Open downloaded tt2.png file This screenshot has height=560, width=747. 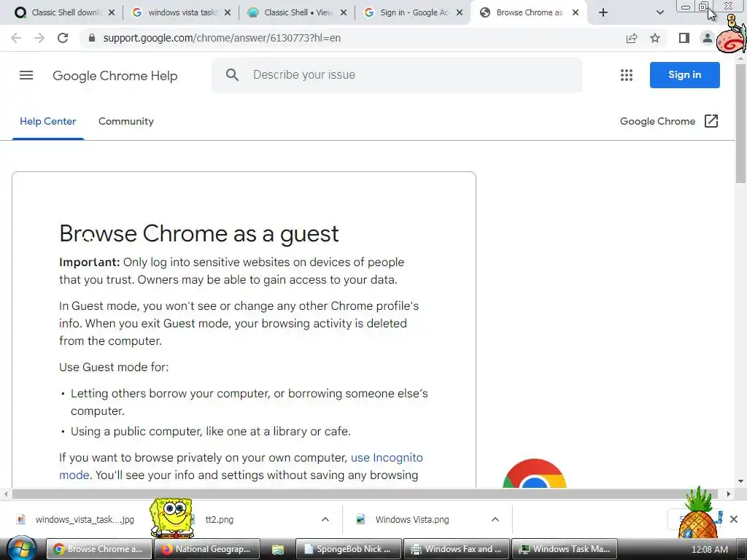pyautogui.click(x=219, y=519)
